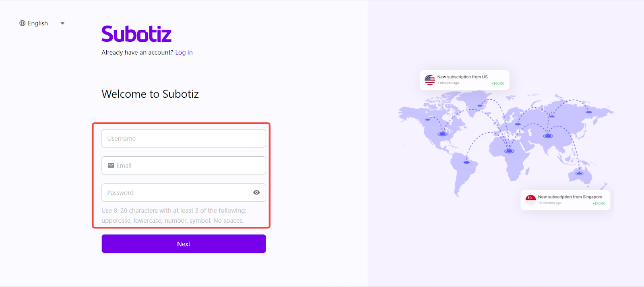Click the envelope icon in Email field

tap(111, 166)
